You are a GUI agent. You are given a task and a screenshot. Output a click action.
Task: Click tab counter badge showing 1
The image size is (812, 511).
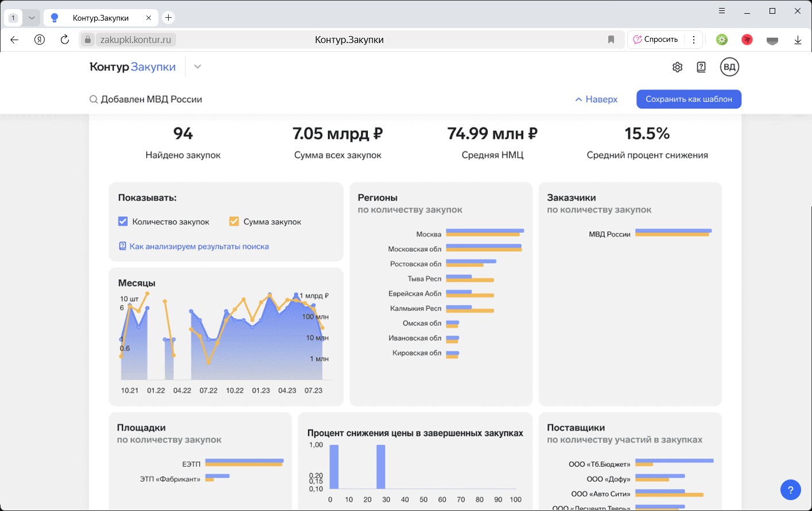[13, 18]
